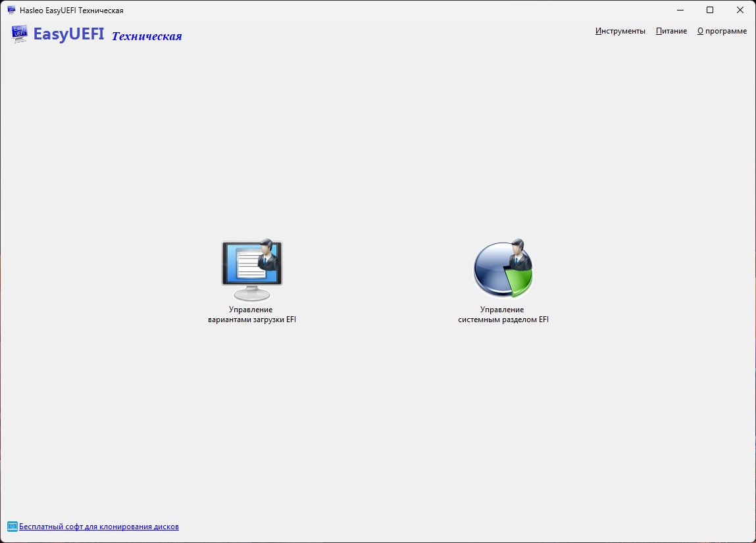The width and height of the screenshot is (756, 543).
Task: Click the green pie slice of partition icon
Action: coord(520,281)
